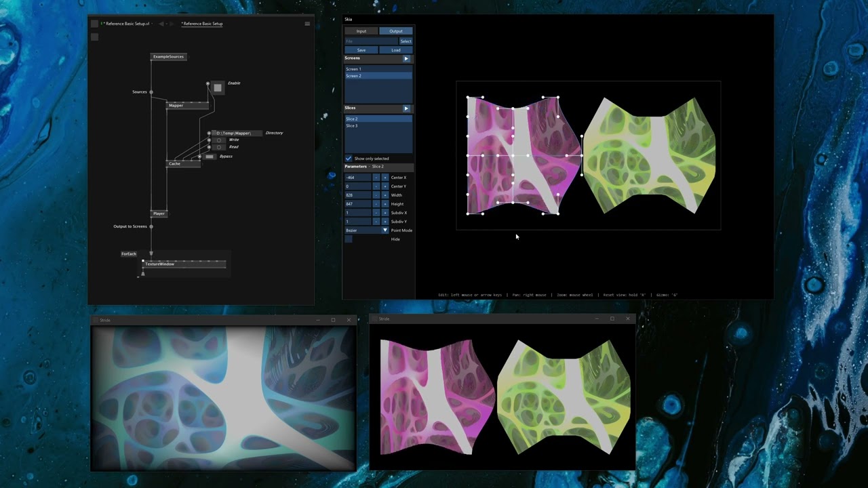Toggle the Enable node box
Viewport: 868px width, 488px height.
coord(217,87)
